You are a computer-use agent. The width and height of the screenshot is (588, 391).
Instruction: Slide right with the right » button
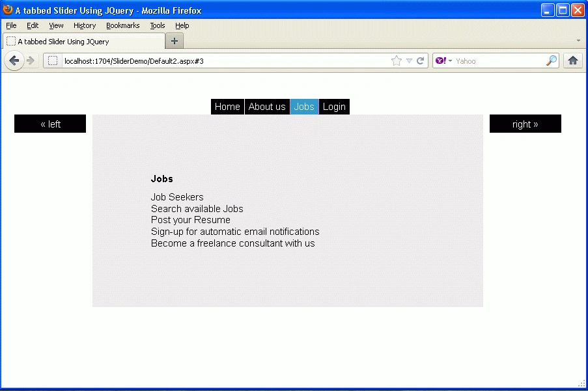point(525,124)
